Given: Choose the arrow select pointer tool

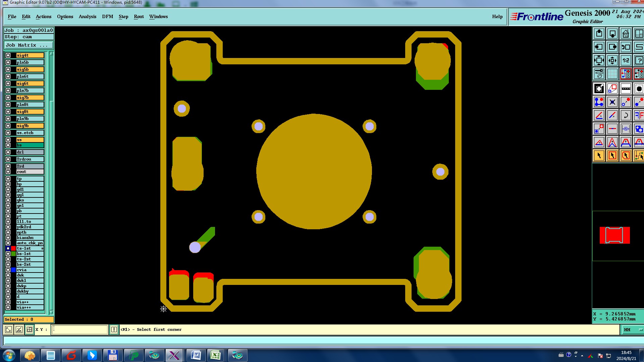Looking at the screenshot, I should click(x=599, y=156).
